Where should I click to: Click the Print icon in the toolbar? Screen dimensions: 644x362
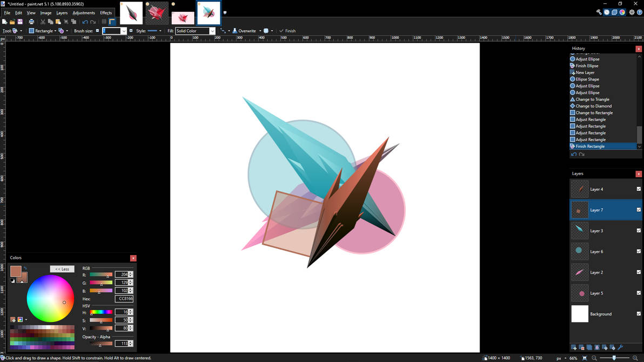tap(31, 22)
